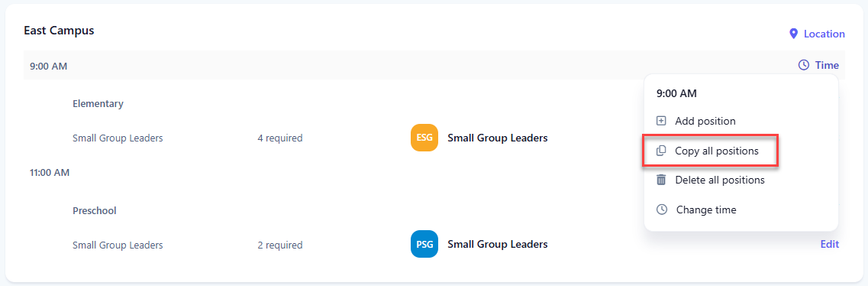868x286 pixels.
Task: Click the location pin icon
Action: pyautogui.click(x=793, y=34)
